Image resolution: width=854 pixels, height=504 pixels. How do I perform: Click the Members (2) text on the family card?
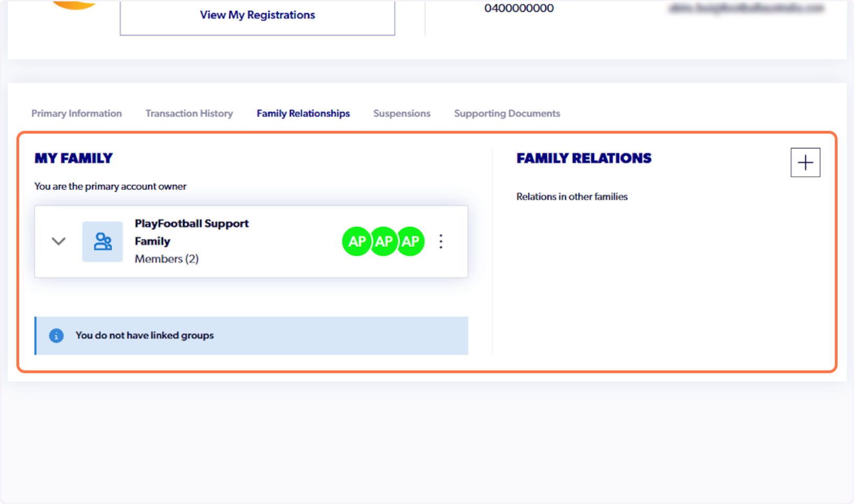pos(166,258)
